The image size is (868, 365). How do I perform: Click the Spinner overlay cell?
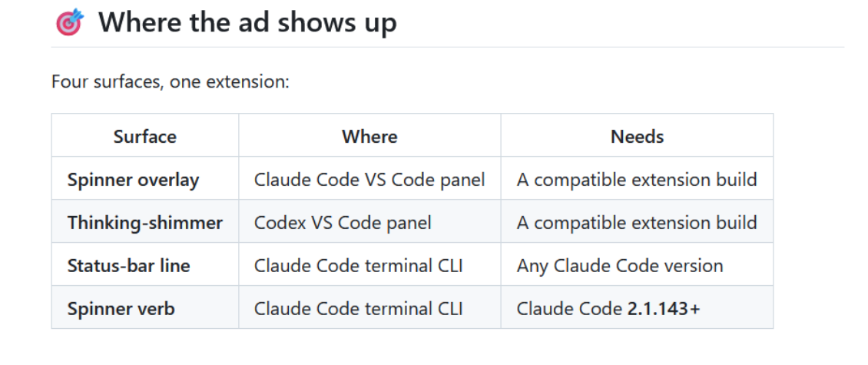(145, 179)
